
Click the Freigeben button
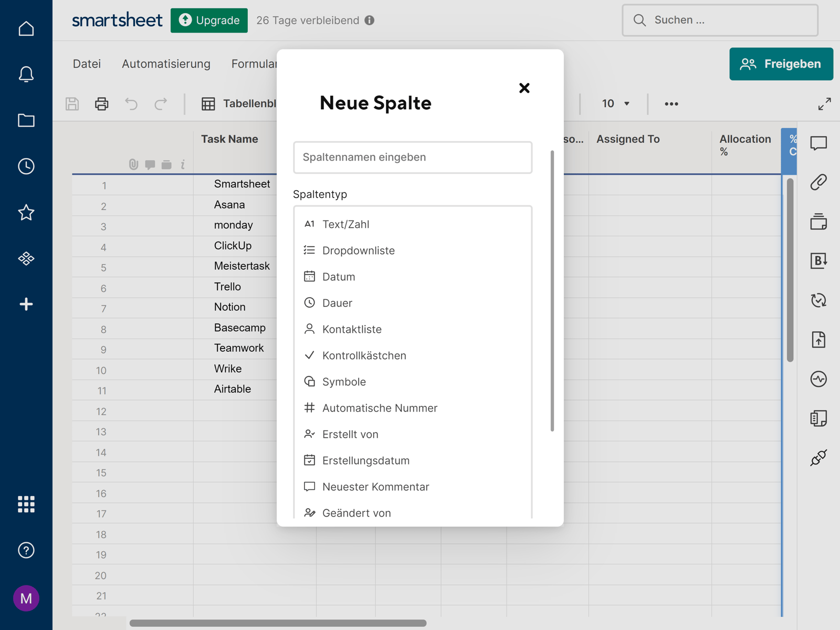(x=781, y=64)
